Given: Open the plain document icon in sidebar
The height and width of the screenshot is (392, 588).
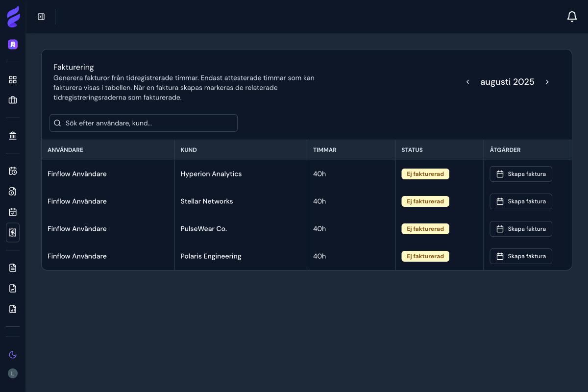Looking at the screenshot, I should click(x=13, y=268).
